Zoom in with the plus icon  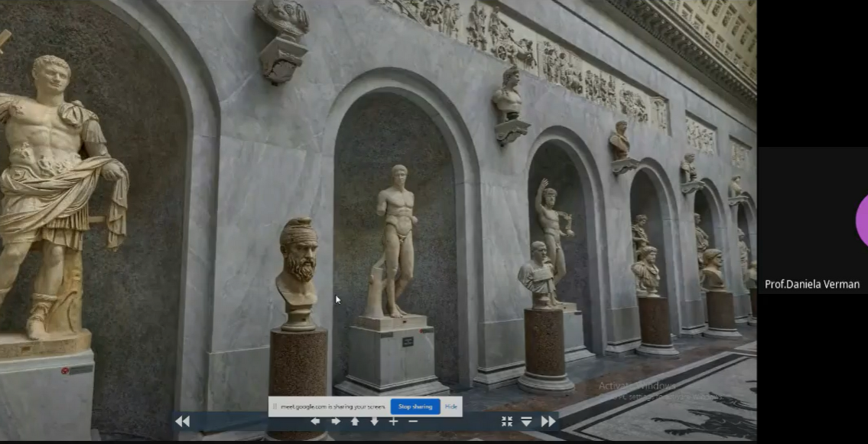(394, 421)
